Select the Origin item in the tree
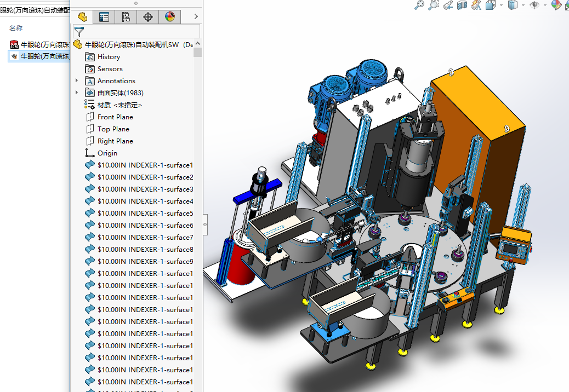Viewport: 569px width, 392px height. [107, 153]
